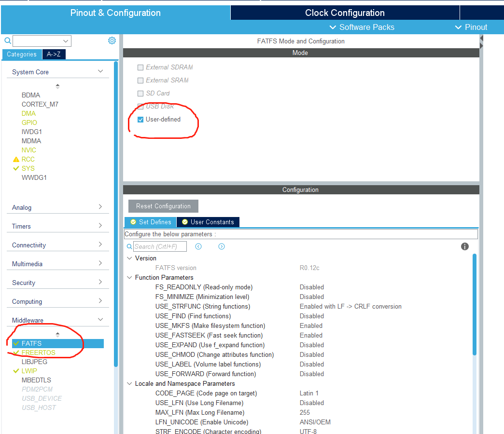This screenshot has height=434, width=504.
Task: Click the info icon in configuration panel
Action: point(465,246)
